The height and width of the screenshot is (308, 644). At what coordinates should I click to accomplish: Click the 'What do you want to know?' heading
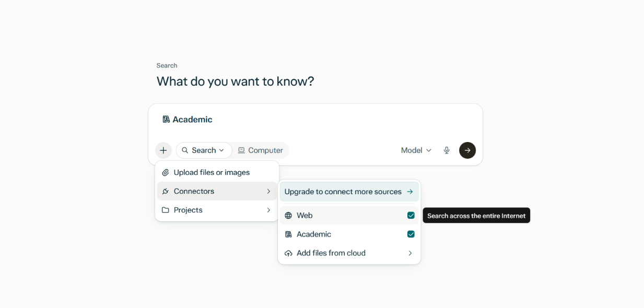tap(236, 81)
